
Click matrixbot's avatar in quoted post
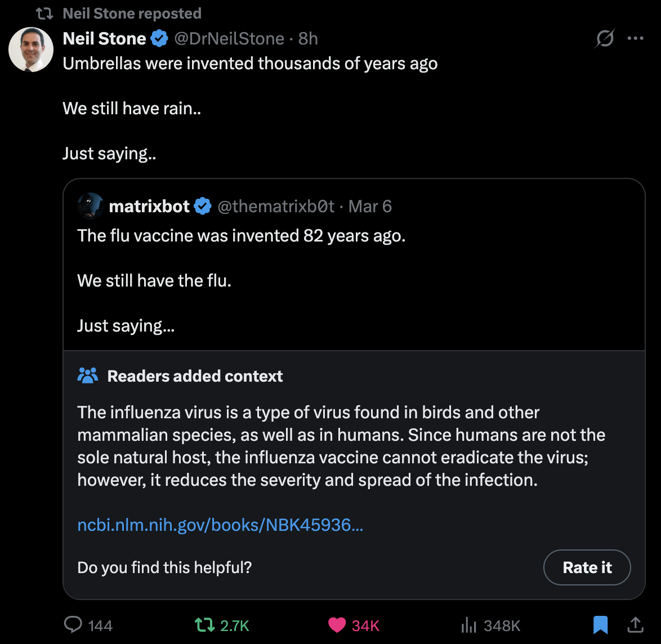pos(90,206)
